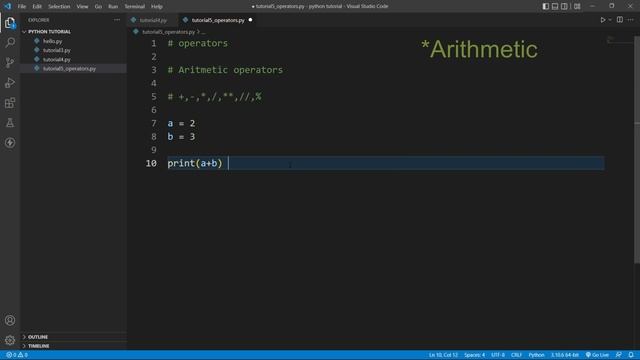Open the Go menu
The height and width of the screenshot is (360, 640).
coord(98,7)
